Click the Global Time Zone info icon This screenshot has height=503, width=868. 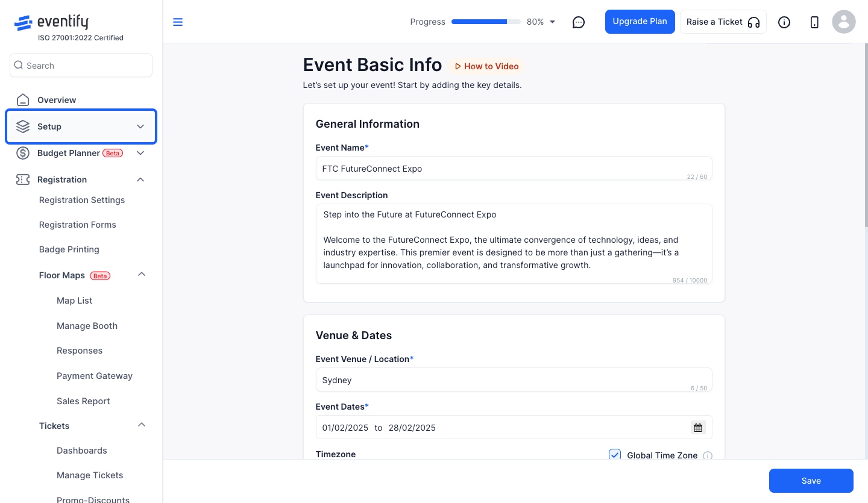click(x=708, y=456)
